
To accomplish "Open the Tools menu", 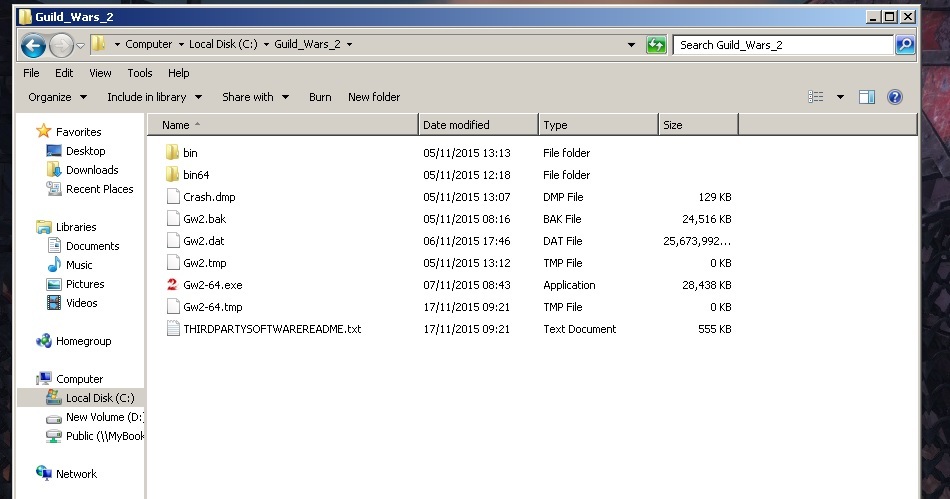I will point(139,73).
